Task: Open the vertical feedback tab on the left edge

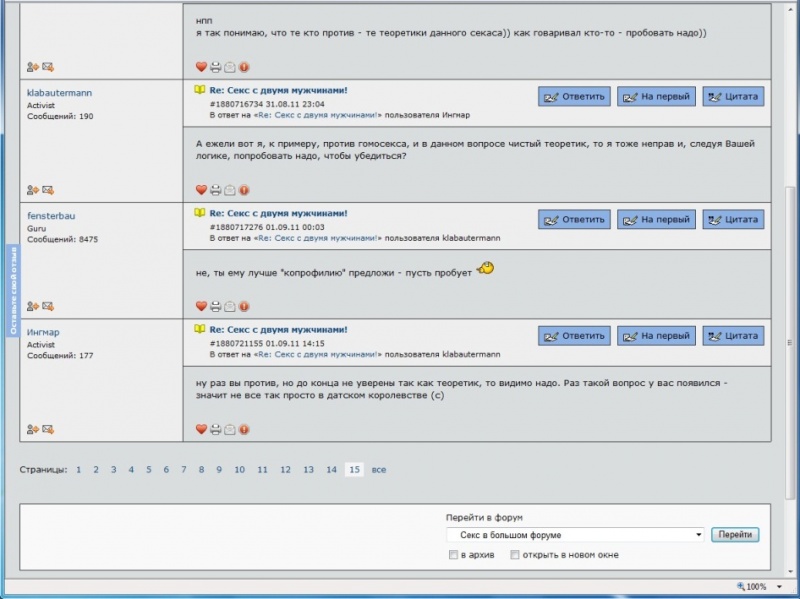Action: click(12, 290)
